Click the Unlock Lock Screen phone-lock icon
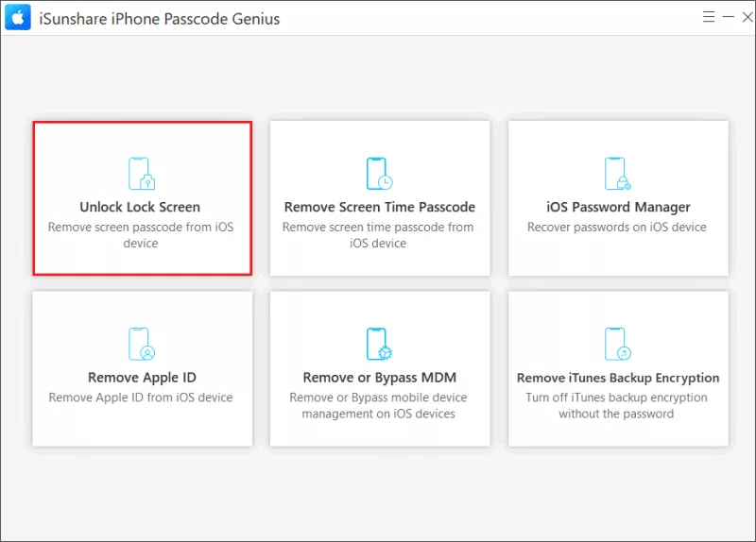The height and width of the screenshot is (542, 756). [x=142, y=174]
